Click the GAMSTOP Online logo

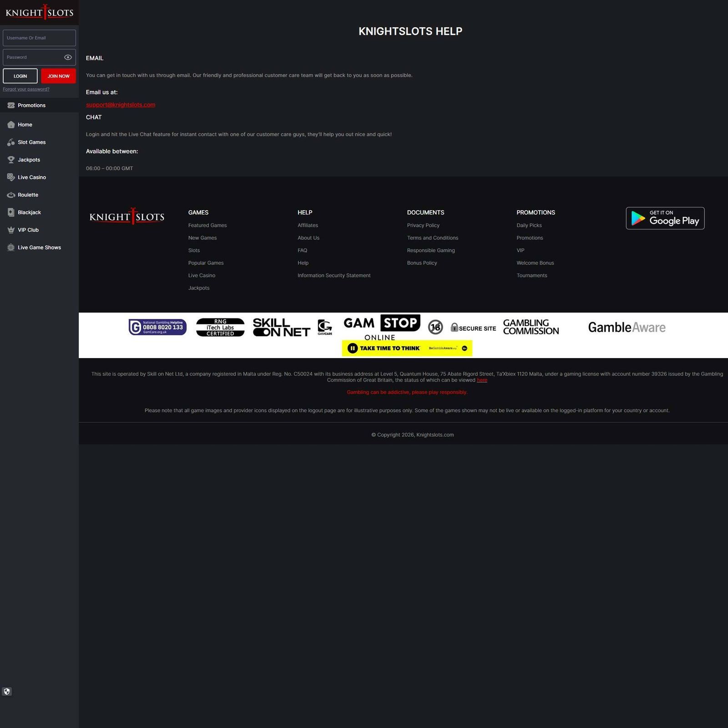click(382, 328)
